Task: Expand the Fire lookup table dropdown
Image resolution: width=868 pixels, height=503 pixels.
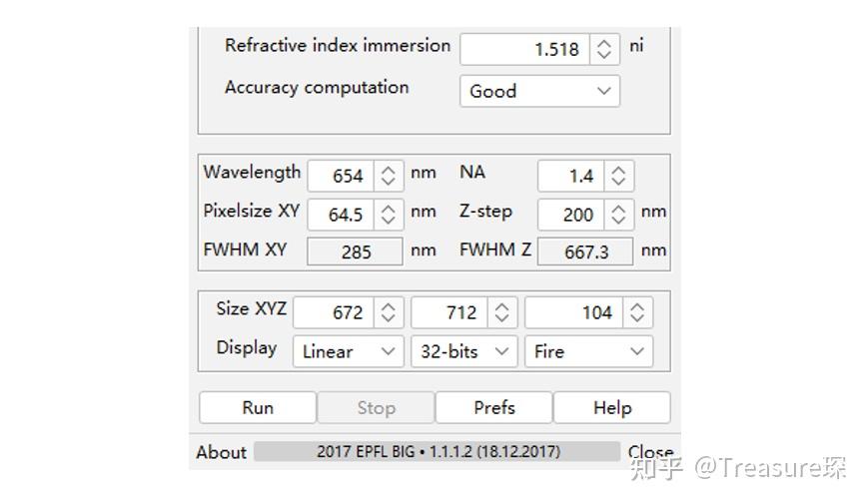Action: (x=588, y=351)
